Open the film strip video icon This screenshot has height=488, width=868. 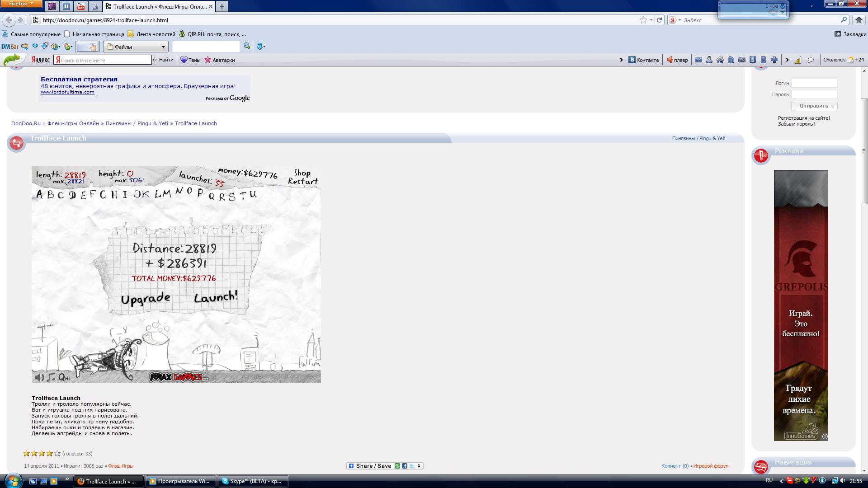[x=752, y=60]
